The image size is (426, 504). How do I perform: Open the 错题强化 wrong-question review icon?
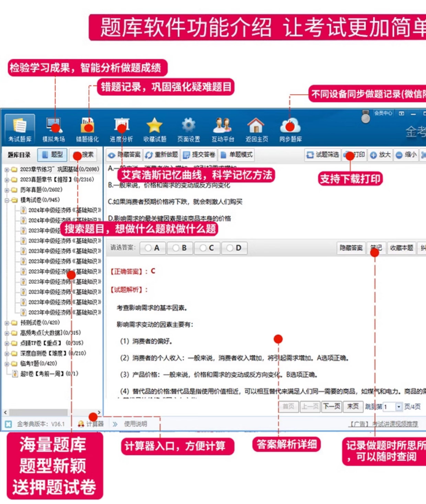click(x=87, y=129)
